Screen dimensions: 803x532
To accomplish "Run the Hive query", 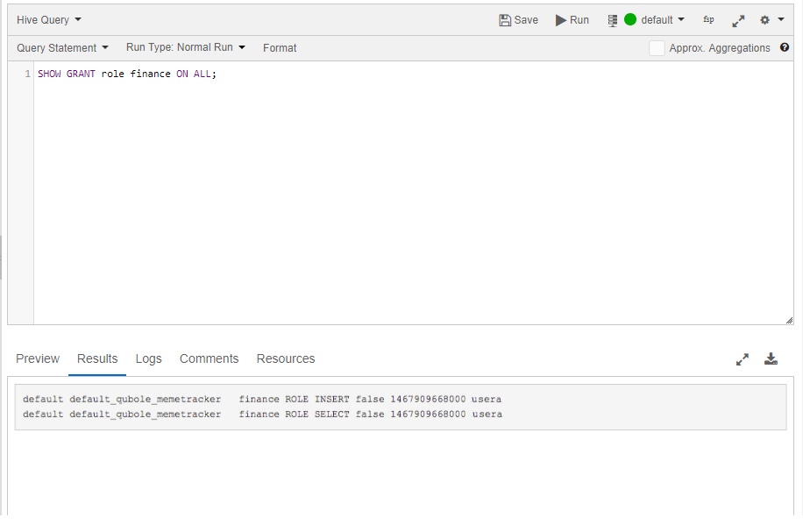I will [x=572, y=20].
